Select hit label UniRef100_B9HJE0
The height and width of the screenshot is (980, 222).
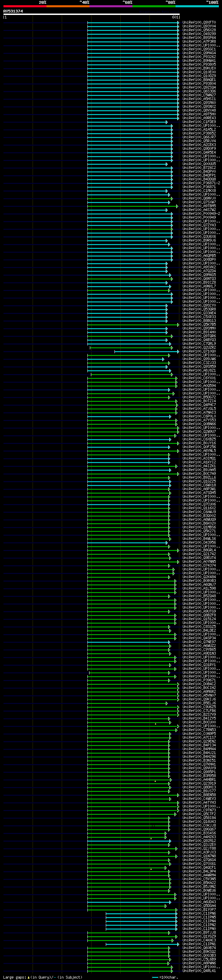click(x=199, y=68)
